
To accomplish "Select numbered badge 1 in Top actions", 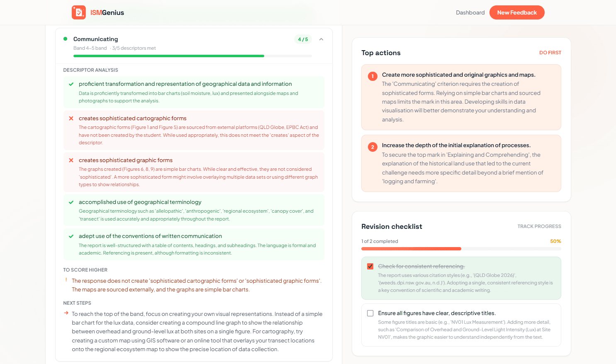I will 372,76.
